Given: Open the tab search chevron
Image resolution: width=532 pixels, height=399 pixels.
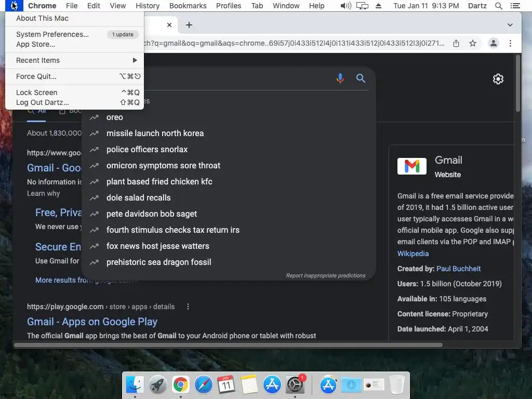Looking at the screenshot, I should pyautogui.click(x=510, y=25).
